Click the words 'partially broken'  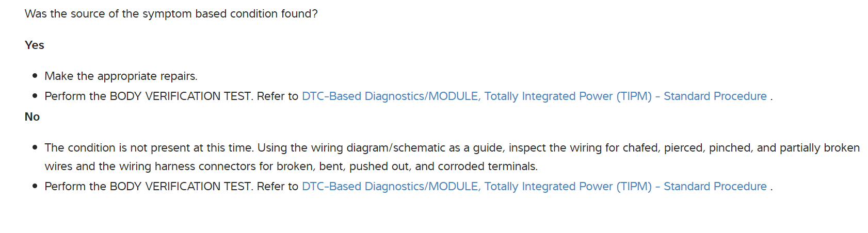click(819, 148)
